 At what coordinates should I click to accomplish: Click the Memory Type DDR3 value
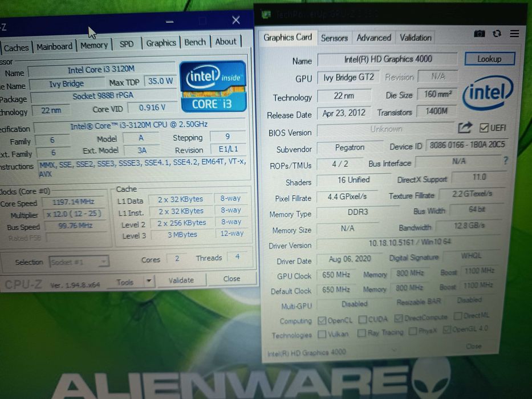pyautogui.click(x=358, y=212)
